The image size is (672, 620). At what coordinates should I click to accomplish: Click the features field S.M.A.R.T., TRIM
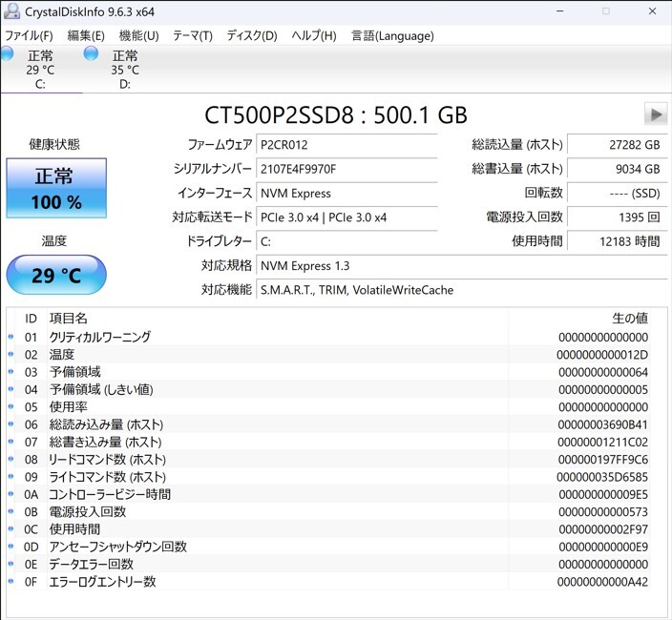point(462,290)
